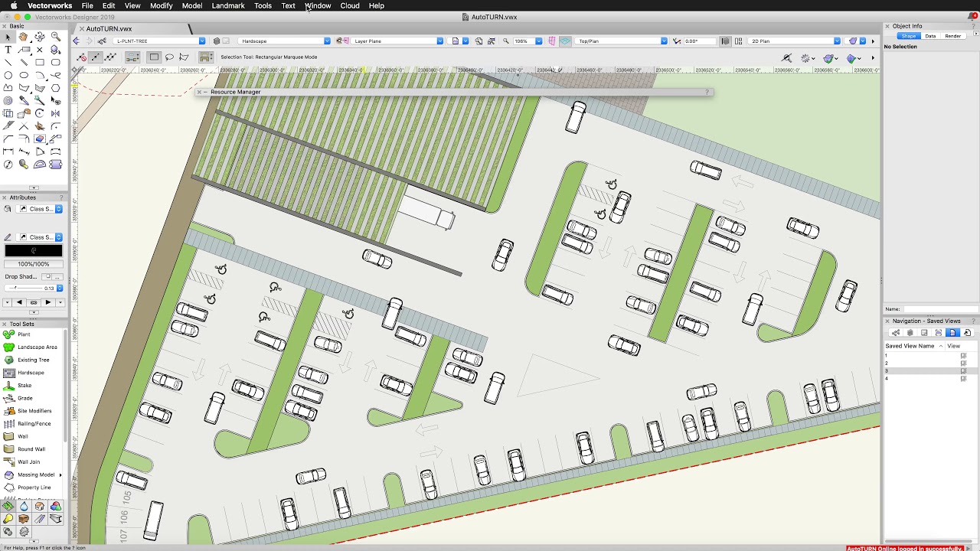This screenshot has width=980, height=551.
Task: Select the Line tool
Action: (x=8, y=63)
